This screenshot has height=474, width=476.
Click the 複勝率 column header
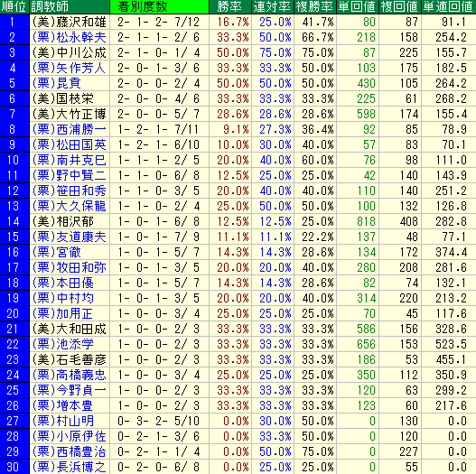(x=315, y=6)
